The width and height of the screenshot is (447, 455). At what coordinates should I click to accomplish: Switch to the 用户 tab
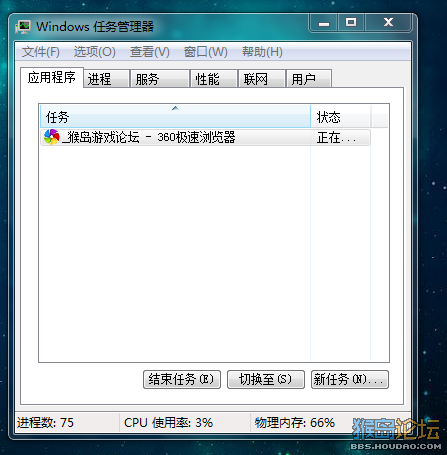click(309, 79)
